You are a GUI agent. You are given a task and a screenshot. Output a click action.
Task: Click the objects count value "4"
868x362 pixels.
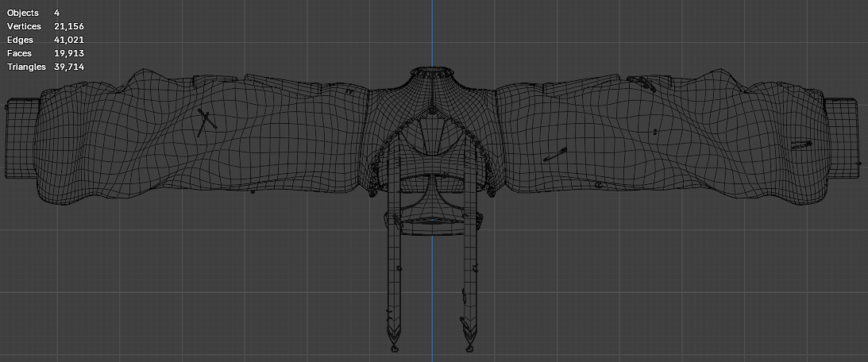56,12
